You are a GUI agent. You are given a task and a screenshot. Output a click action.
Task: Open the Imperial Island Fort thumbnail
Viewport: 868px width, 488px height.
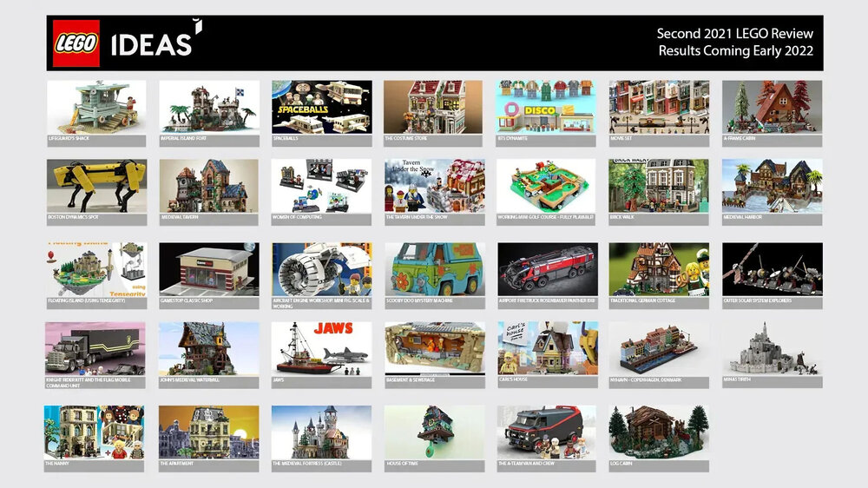[x=209, y=108]
